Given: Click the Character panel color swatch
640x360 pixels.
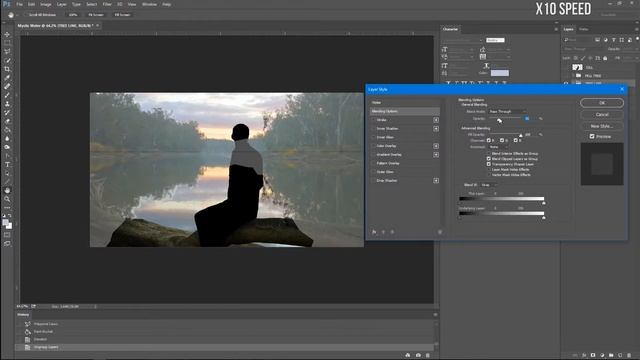Looking at the screenshot, I should click(x=500, y=73).
